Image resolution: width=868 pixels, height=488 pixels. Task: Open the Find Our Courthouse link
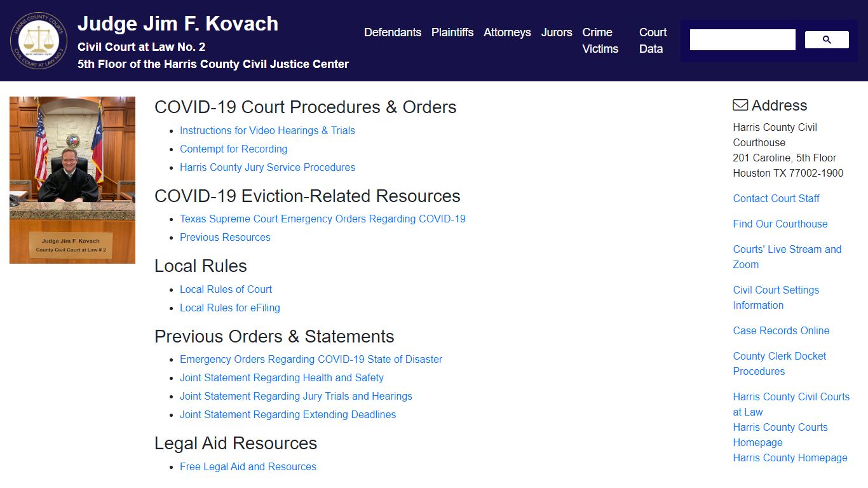click(x=780, y=224)
